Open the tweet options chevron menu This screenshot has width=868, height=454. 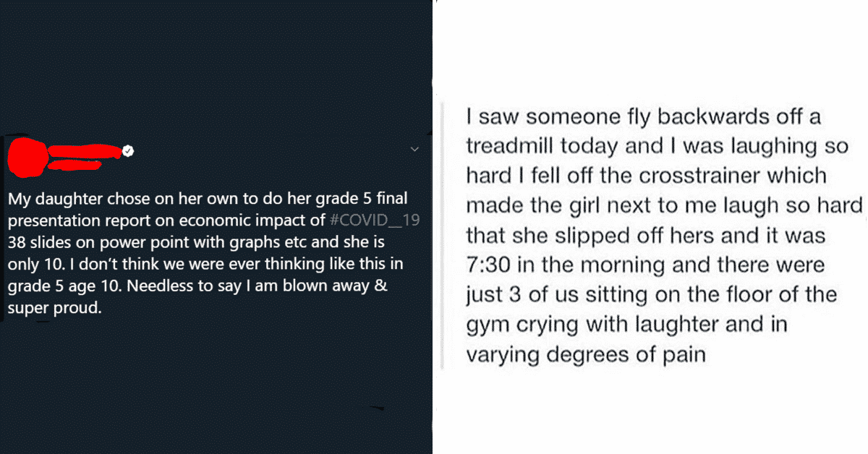click(x=414, y=149)
